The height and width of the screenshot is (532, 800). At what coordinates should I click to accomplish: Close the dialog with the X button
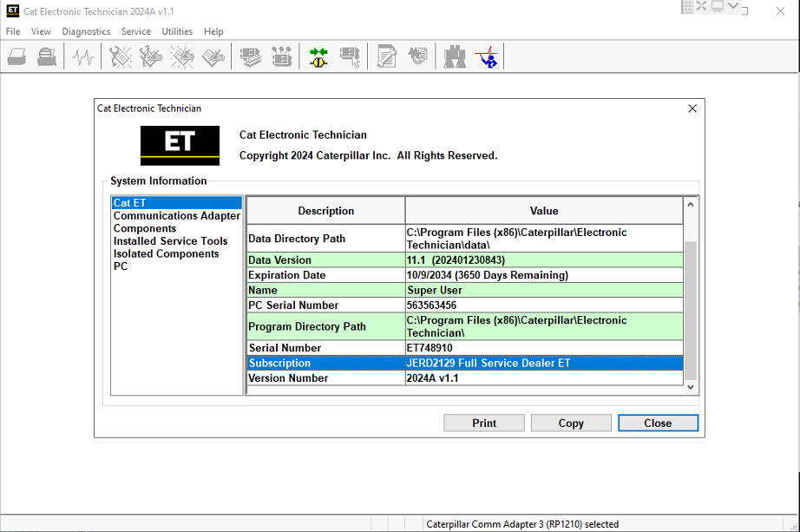click(692, 108)
